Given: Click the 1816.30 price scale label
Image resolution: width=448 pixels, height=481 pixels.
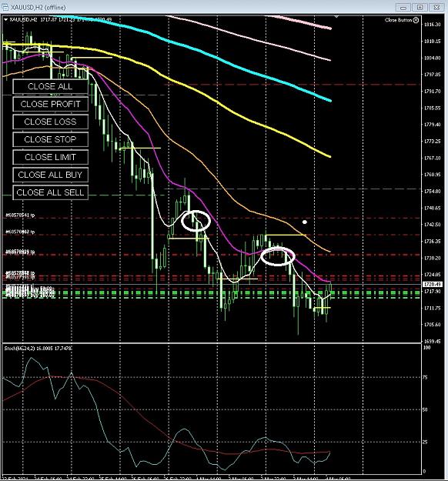Looking at the screenshot, I should pyautogui.click(x=432, y=24).
